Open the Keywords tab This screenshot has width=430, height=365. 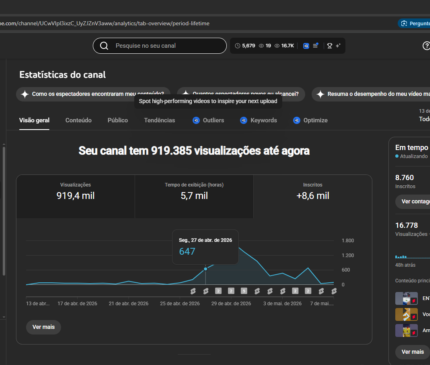tap(258, 120)
